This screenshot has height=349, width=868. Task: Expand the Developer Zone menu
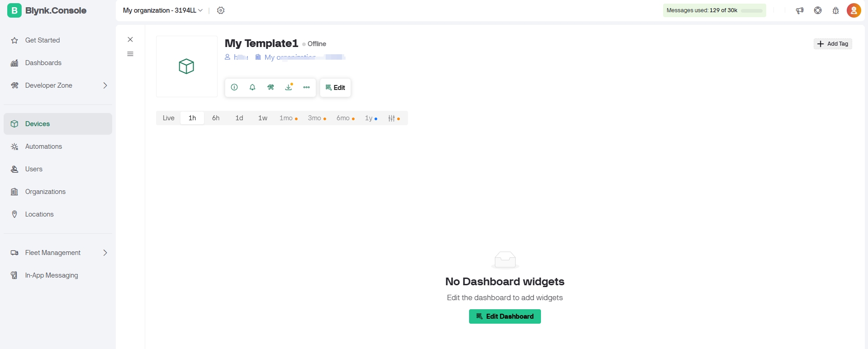click(58, 85)
